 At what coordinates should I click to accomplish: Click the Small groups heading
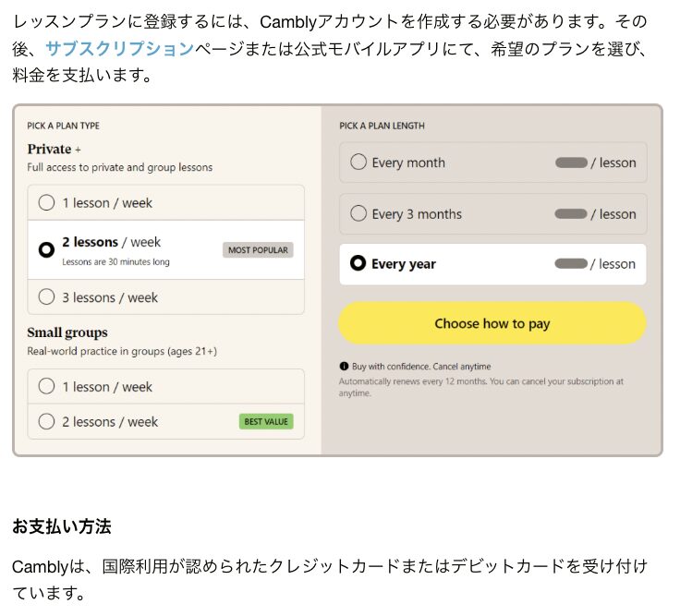(67, 332)
